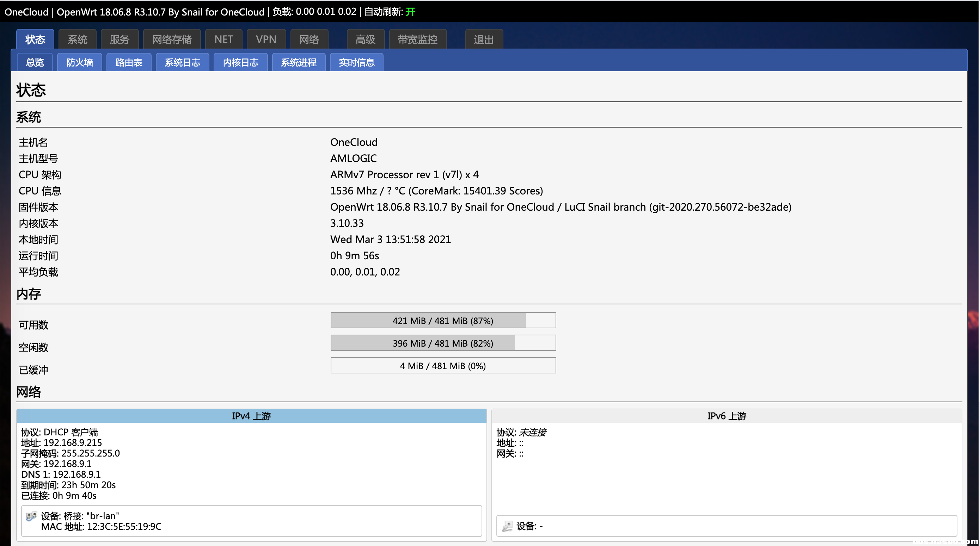The height and width of the screenshot is (546, 980).
Task: Switch to the 路由表 subtab
Action: point(129,62)
